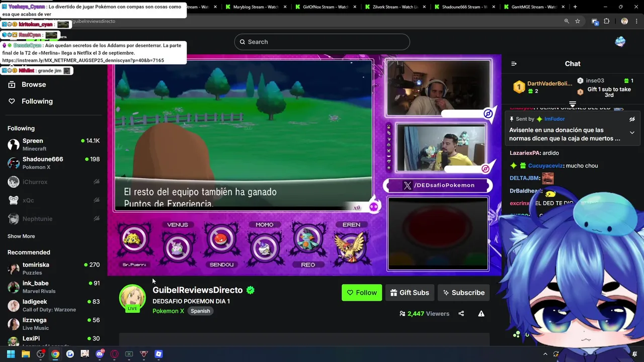Click the Browse icon in the sidebar

(12, 84)
